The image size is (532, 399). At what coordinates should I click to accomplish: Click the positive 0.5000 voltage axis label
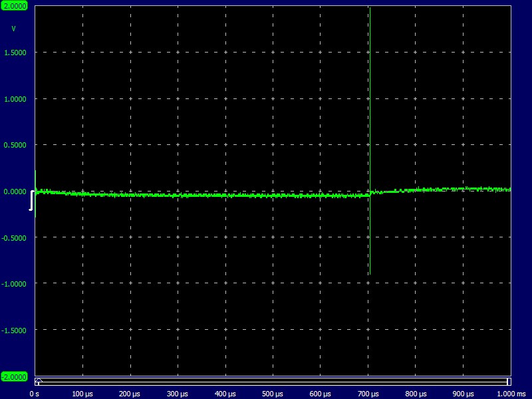(15, 145)
